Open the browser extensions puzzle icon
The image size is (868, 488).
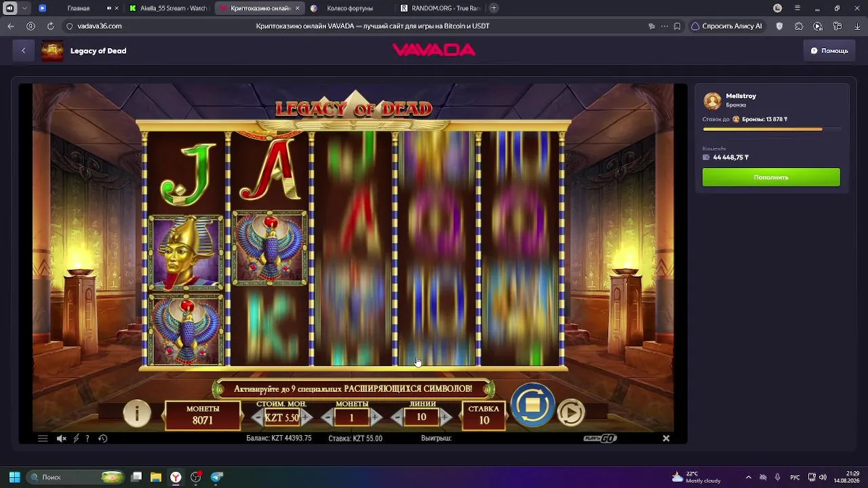799,26
